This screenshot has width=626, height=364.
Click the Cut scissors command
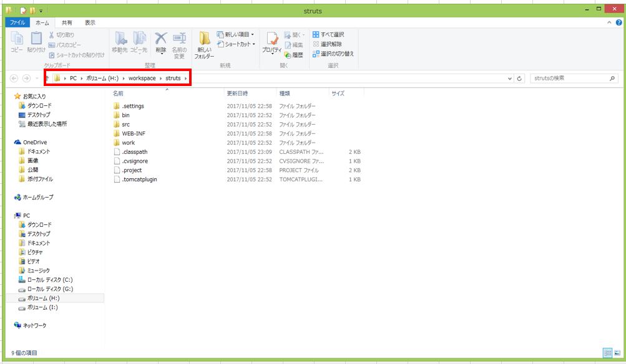pyautogui.click(x=61, y=35)
